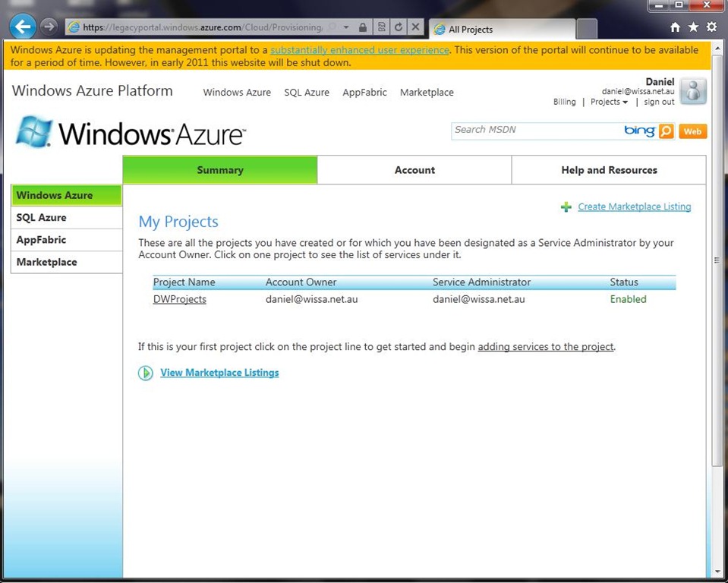Switch to the Account tab
728x583 pixels.
pos(414,170)
